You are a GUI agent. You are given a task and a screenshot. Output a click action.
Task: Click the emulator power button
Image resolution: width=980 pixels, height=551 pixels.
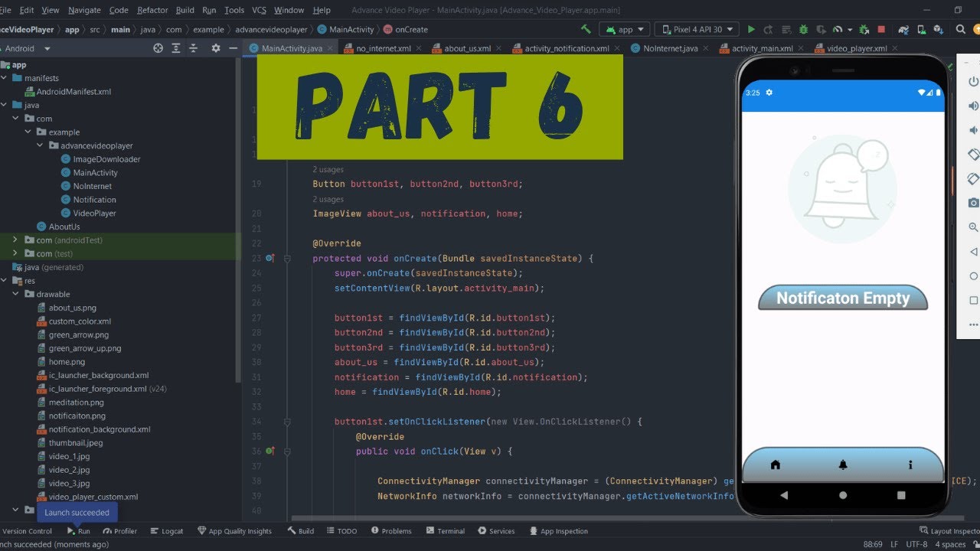[x=973, y=81]
